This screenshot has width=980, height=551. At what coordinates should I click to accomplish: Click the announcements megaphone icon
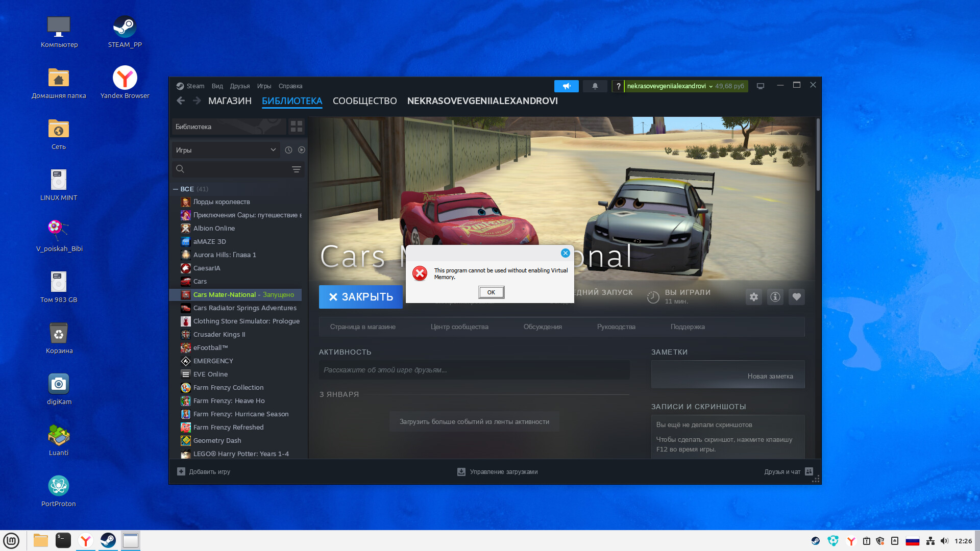point(566,86)
